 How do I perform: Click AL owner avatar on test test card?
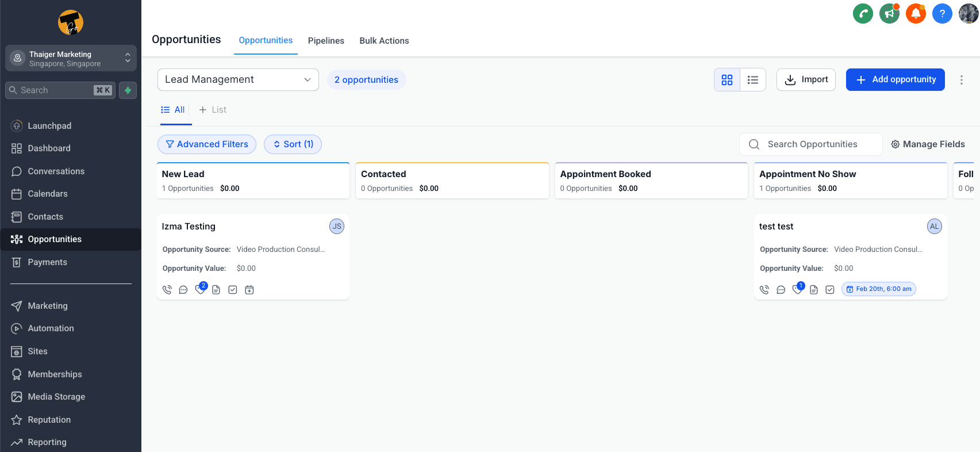[935, 227]
